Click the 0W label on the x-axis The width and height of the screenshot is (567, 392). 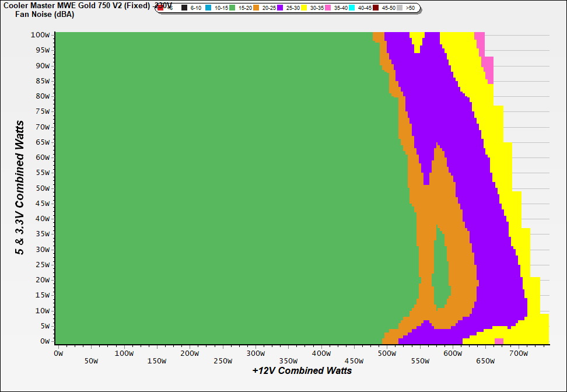[x=58, y=353]
